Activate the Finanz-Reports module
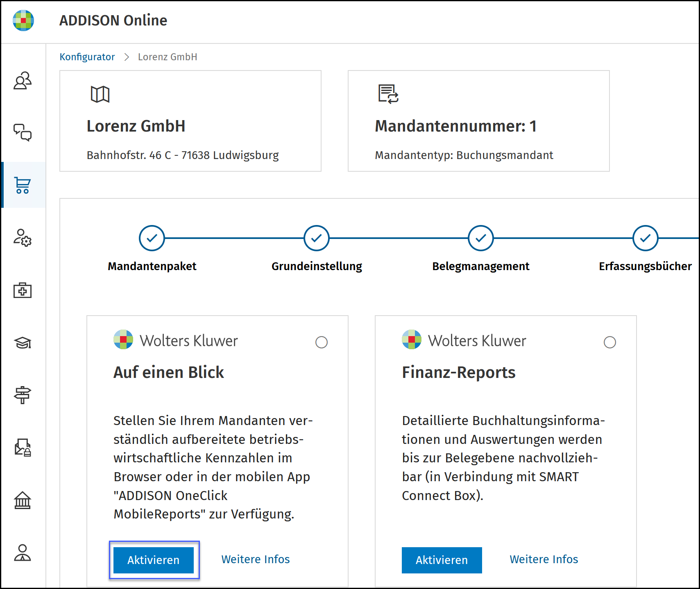 442,560
